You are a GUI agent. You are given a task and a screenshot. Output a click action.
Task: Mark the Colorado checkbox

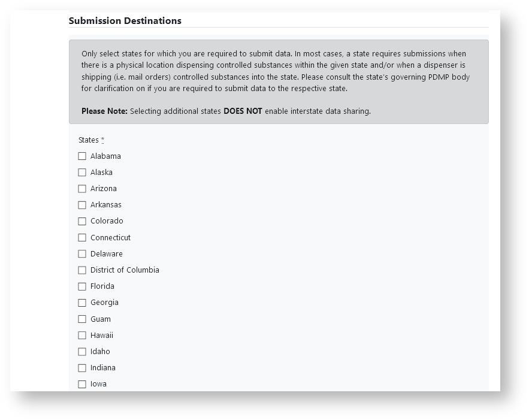82,221
